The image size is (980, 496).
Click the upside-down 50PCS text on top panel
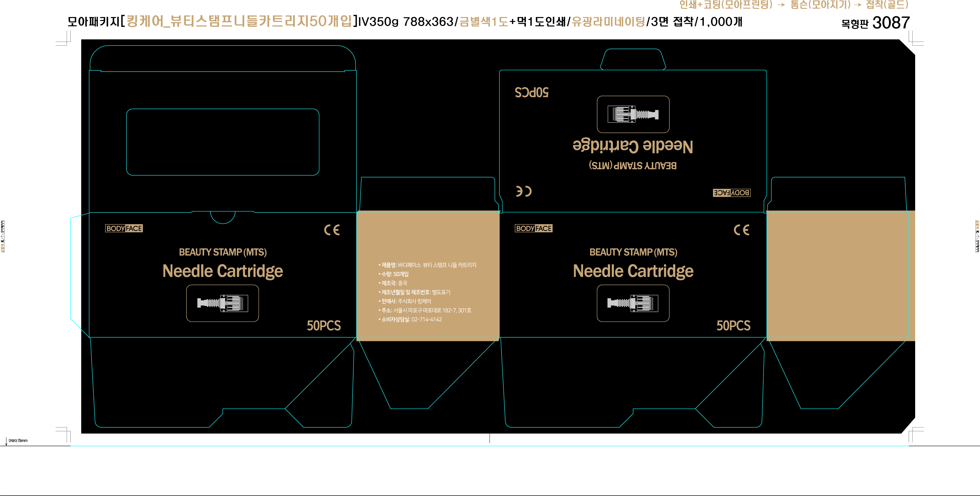tap(531, 92)
